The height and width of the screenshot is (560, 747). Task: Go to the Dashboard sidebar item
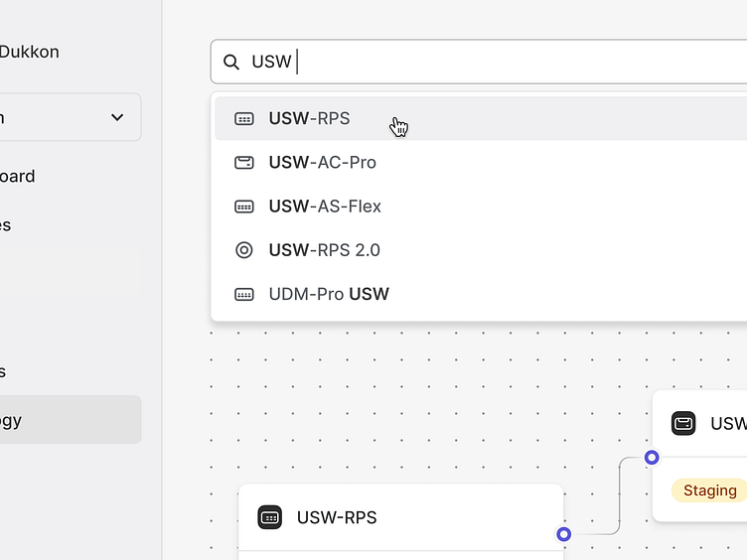click(20, 177)
